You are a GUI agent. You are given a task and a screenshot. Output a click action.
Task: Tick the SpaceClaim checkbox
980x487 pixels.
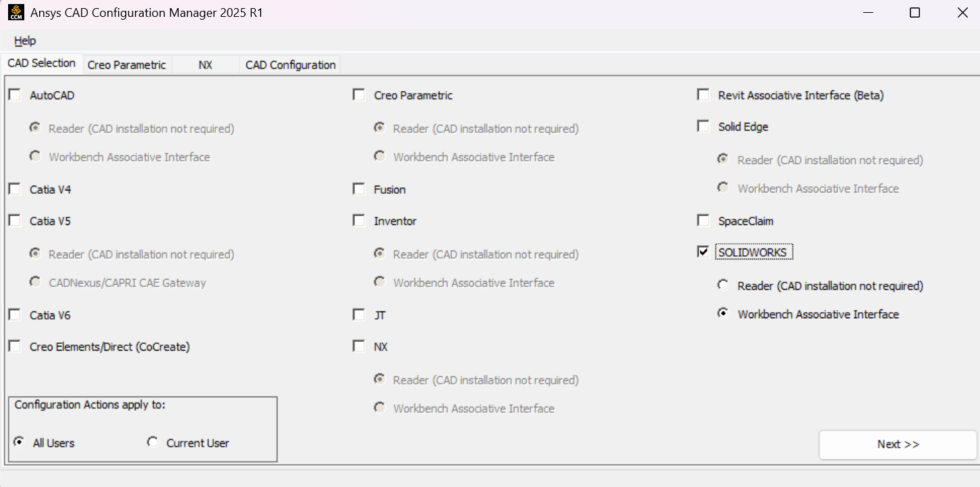[x=703, y=221]
